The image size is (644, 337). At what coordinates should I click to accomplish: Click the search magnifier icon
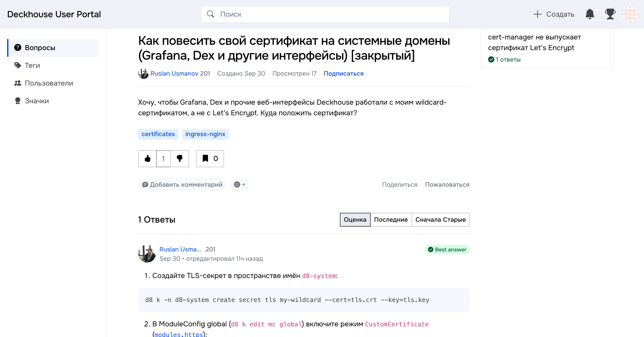[210, 14]
